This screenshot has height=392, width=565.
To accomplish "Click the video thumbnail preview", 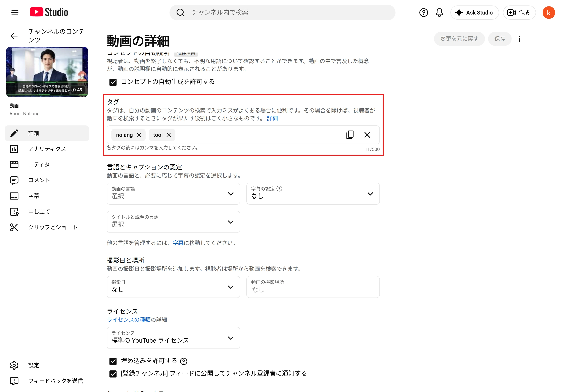I will click(x=47, y=72).
